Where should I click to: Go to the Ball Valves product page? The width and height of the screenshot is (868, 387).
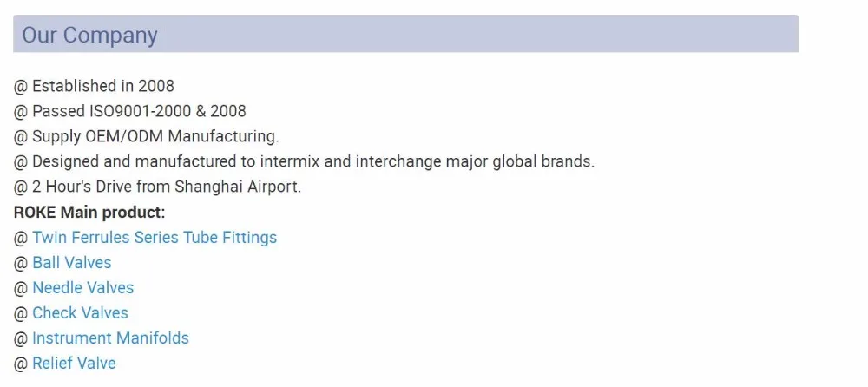(72, 262)
